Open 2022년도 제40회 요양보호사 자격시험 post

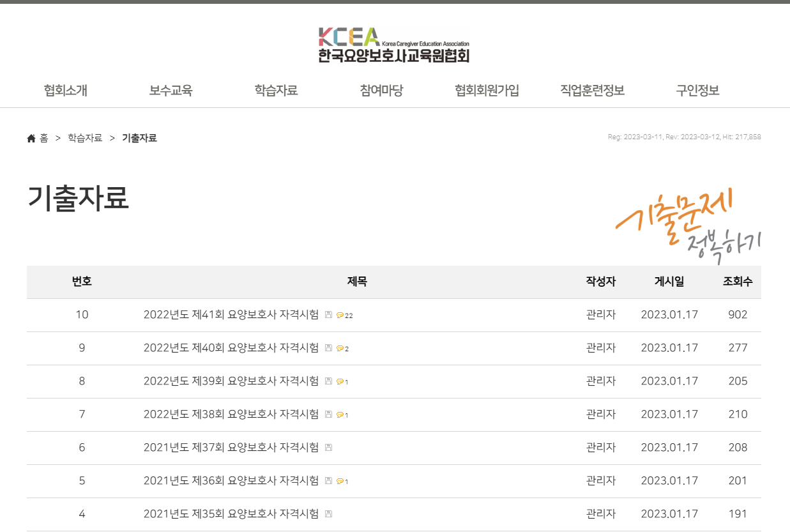(x=231, y=347)
